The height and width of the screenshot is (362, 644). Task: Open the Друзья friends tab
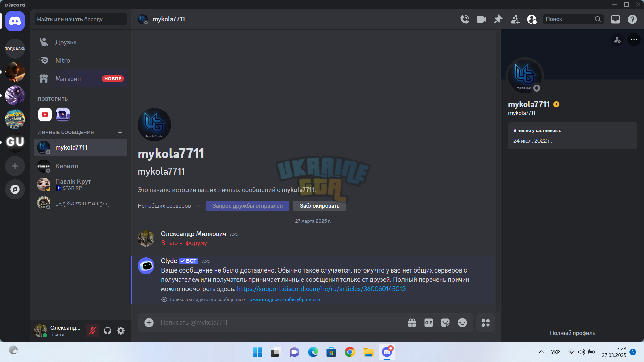(x=80, y=42)
